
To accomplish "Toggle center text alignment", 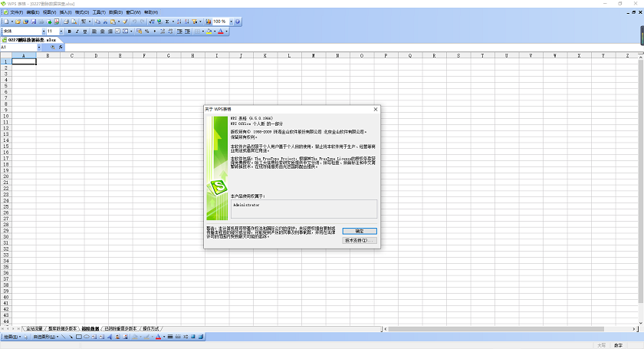I will pos(102,31).
